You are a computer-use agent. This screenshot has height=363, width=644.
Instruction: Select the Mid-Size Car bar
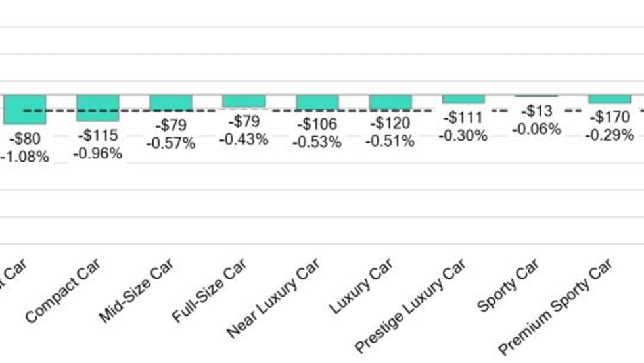[171, 103]
